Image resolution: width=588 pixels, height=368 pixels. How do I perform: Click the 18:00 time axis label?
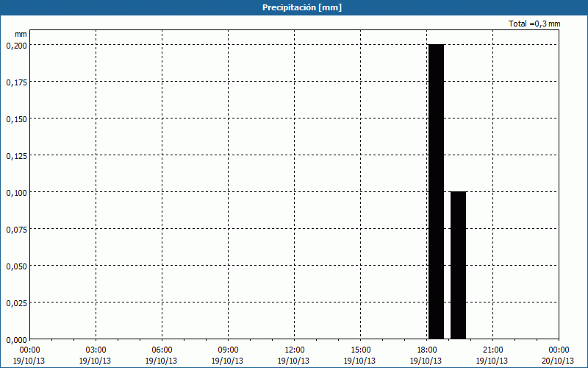[x=427, y=350]
